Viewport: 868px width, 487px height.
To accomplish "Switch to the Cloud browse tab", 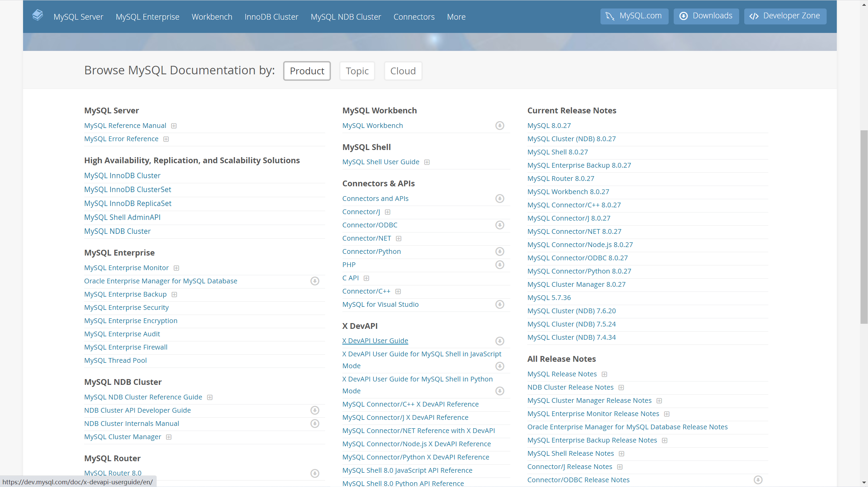I will 403,71.
